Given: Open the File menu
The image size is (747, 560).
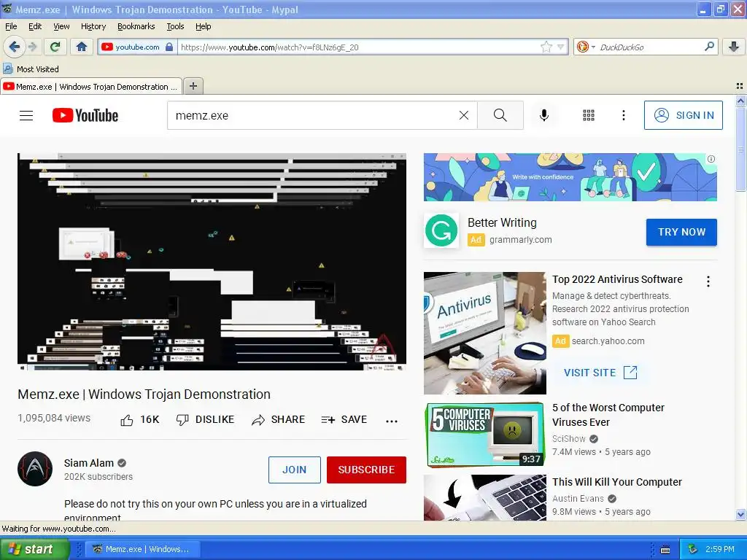Looking at the screenshot, I should tap(11, 26).
